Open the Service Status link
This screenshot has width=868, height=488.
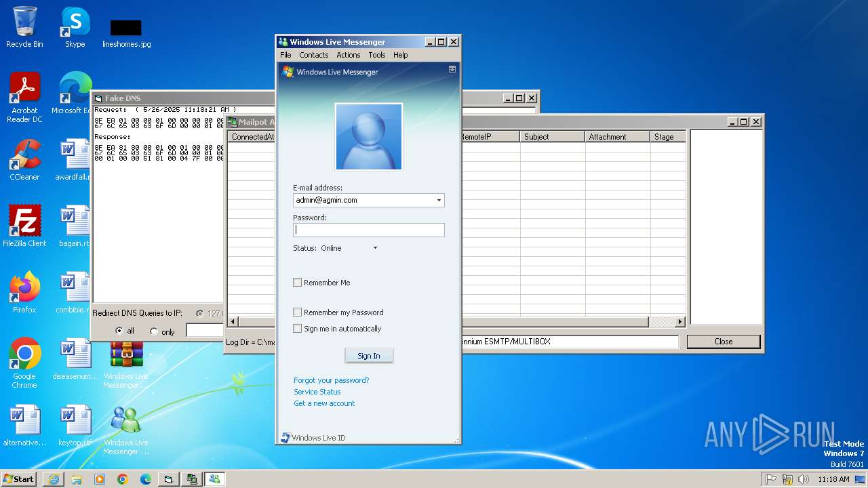click(x=317, y=392)
